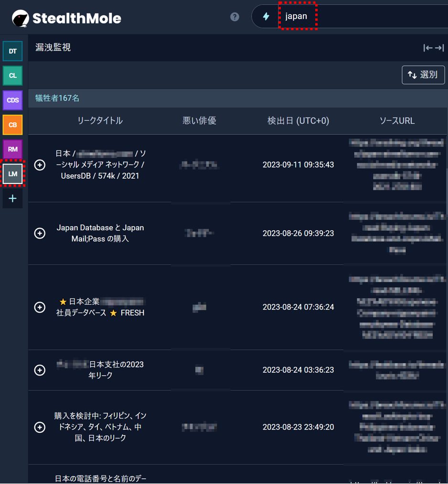Expand the 日本支社の2023年リーク row
Image resolution: width=448 pixels, height=484 pixels.
coord(40,370)
